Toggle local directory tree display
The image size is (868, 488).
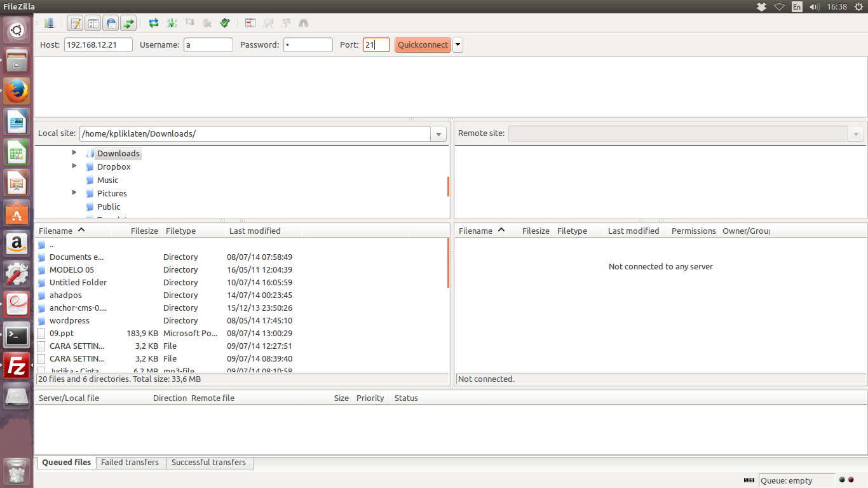pyautogui.click(x=93, y=24)
